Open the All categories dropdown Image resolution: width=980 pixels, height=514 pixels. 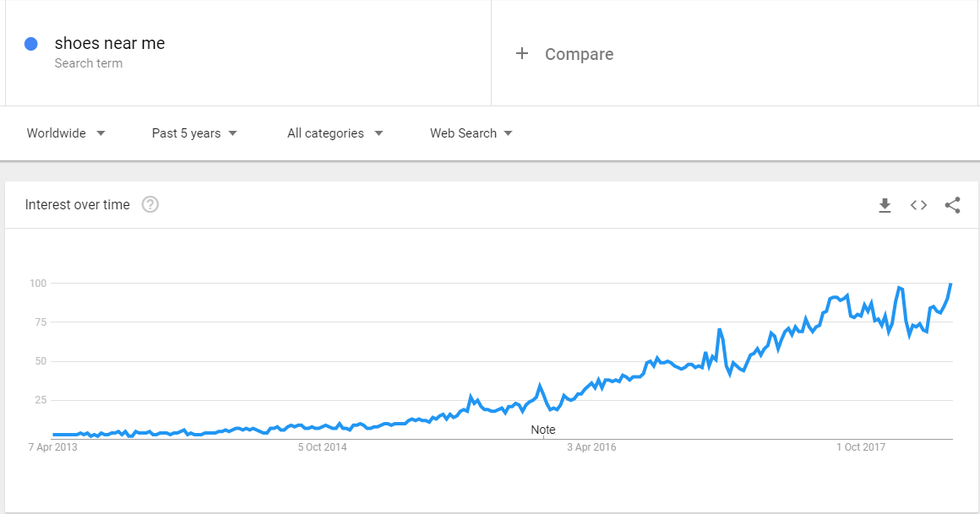point(335,133)
